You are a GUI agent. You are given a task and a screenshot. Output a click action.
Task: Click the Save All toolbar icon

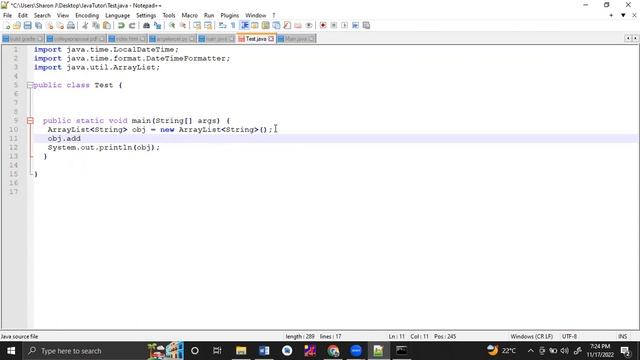coord(38,25)
